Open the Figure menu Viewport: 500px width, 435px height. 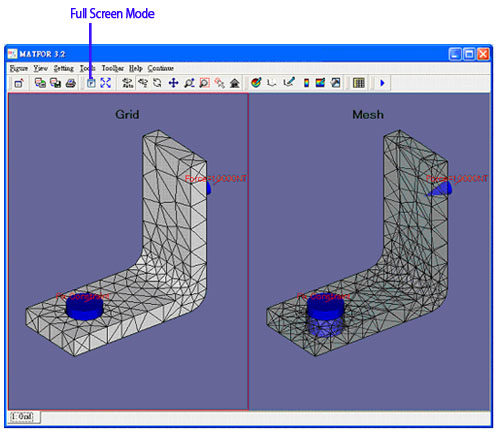(19, 68)
